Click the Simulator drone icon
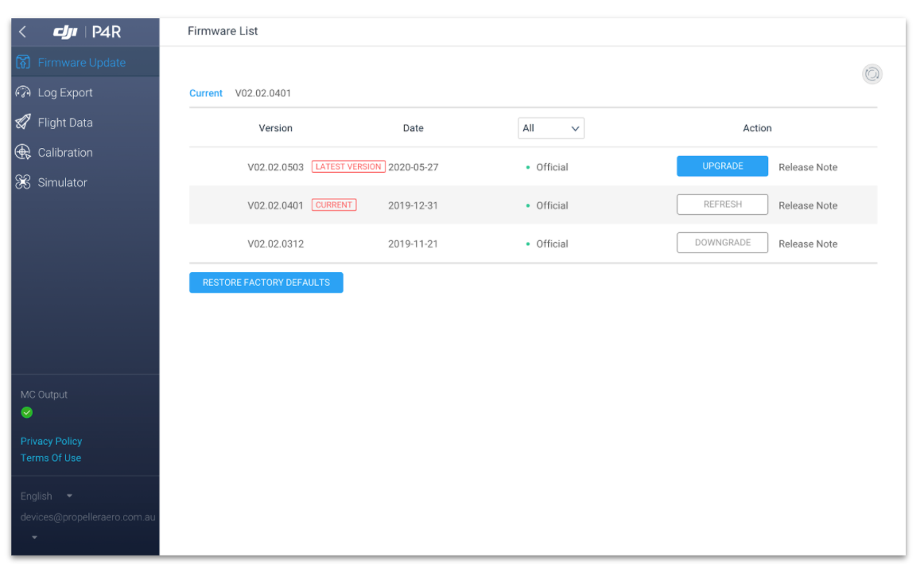This screenshot has width=924, height=569. (x=23, y=182)
